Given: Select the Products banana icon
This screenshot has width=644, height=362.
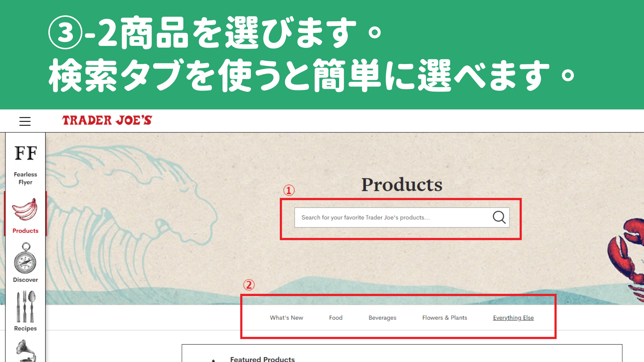Looking at the screenshot, I should tap(25, 209).
